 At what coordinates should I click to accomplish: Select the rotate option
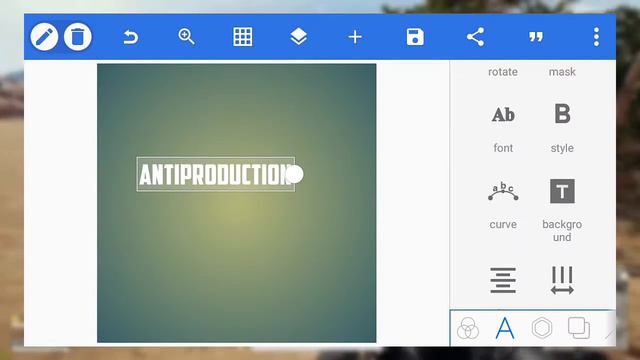[x=503, y=72]
